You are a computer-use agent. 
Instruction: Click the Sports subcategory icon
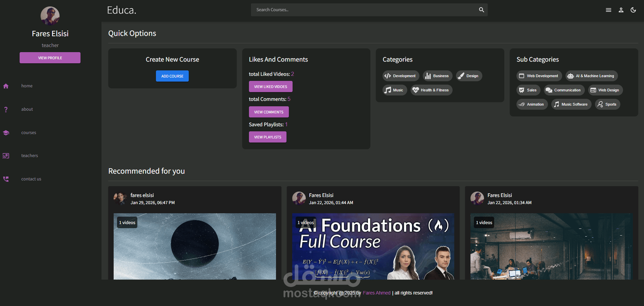coord(600,104)
